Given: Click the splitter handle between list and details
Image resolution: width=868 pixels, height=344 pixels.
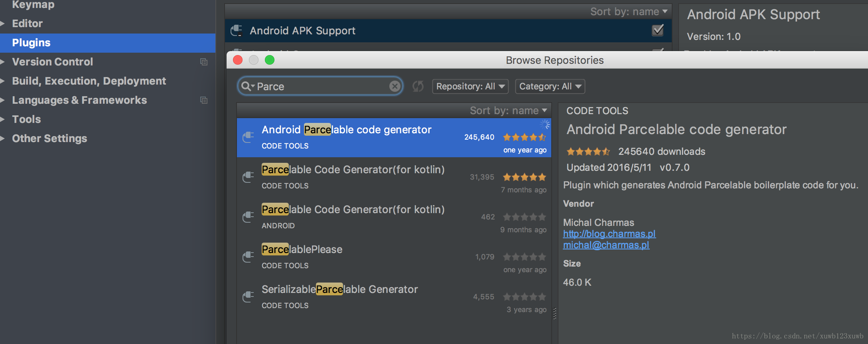Looking at the screenshot, I should pos(554,314).
